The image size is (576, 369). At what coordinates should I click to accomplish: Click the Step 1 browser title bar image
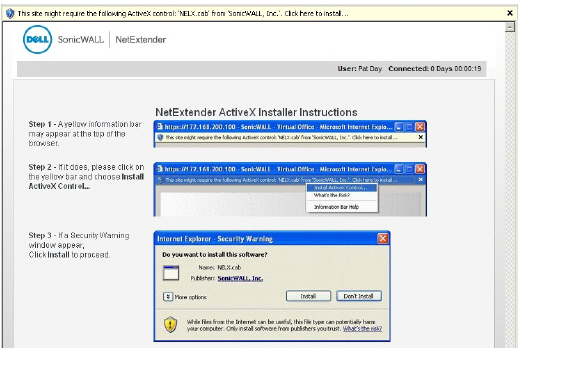pyautogui.click(x=289, y=127)
